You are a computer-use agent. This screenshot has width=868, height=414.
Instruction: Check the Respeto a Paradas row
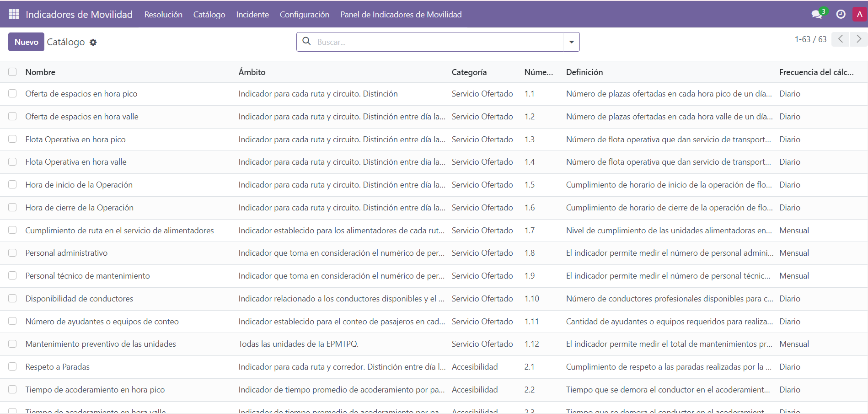pos(12,366)
